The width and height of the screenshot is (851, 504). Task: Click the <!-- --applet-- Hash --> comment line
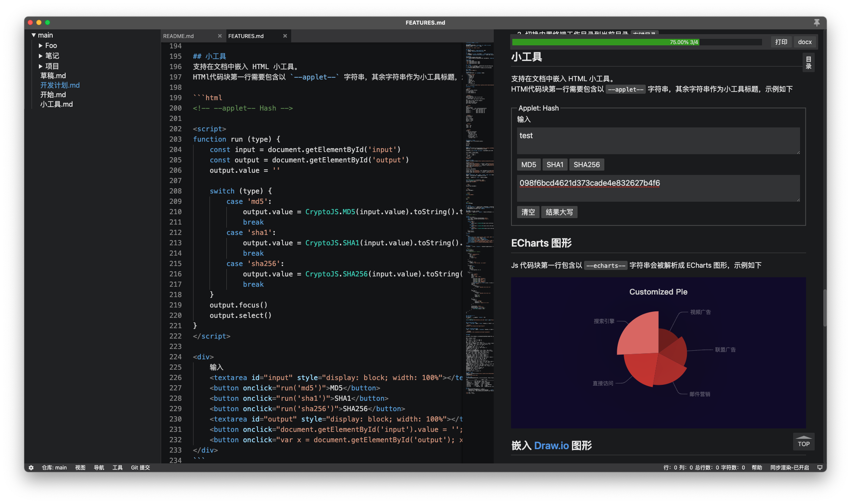243,108
